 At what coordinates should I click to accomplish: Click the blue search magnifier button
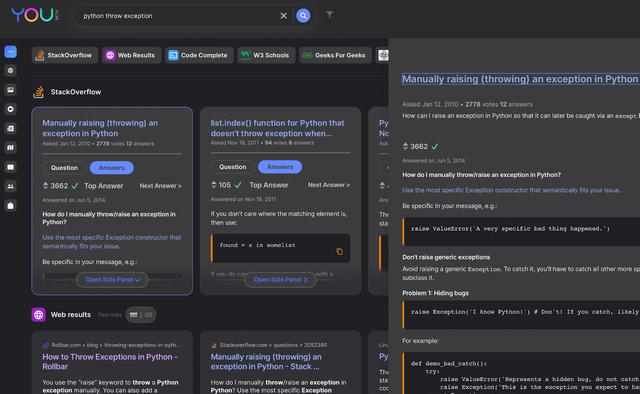pyautogui.click(x=303, y=16)
